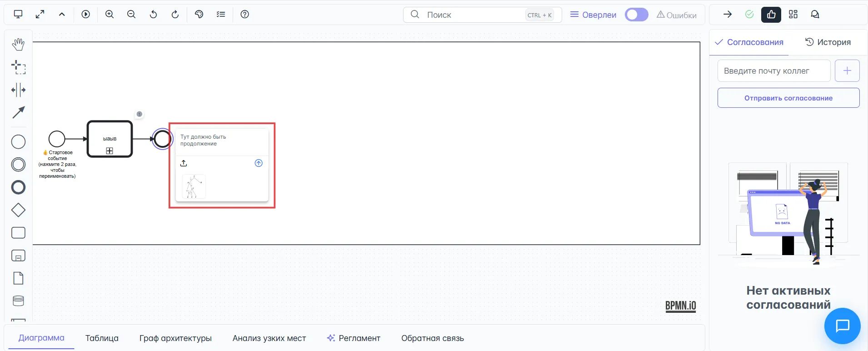Open the История tab

point(828,42)
